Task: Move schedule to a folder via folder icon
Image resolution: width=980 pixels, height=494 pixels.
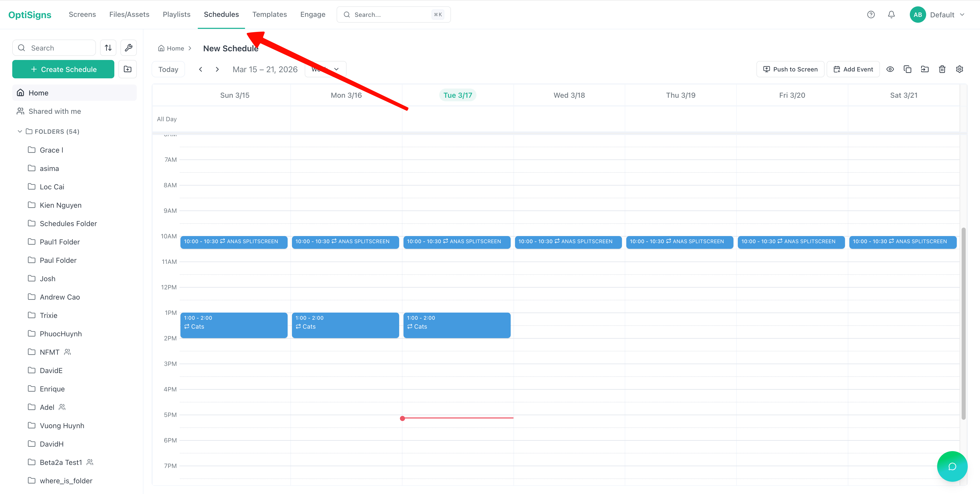Action: tap(924, 69)
